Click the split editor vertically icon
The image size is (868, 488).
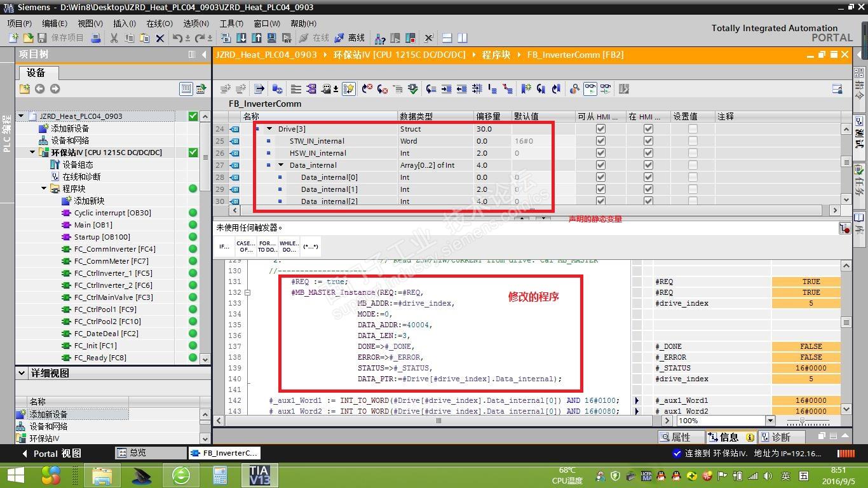pos(463,38)
